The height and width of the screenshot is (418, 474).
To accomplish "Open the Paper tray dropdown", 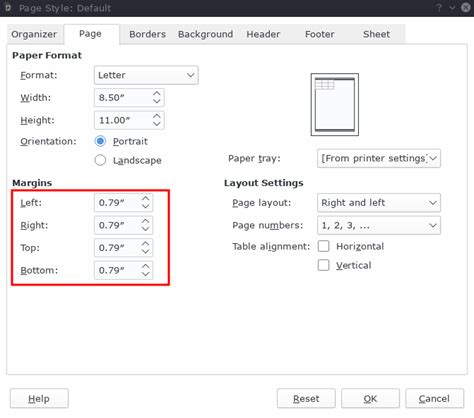I will 379,158.
